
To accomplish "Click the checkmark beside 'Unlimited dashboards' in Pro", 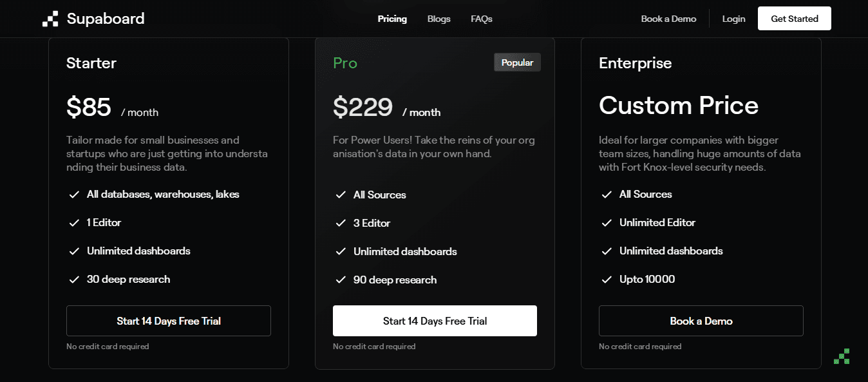I will tap(341, 251).
